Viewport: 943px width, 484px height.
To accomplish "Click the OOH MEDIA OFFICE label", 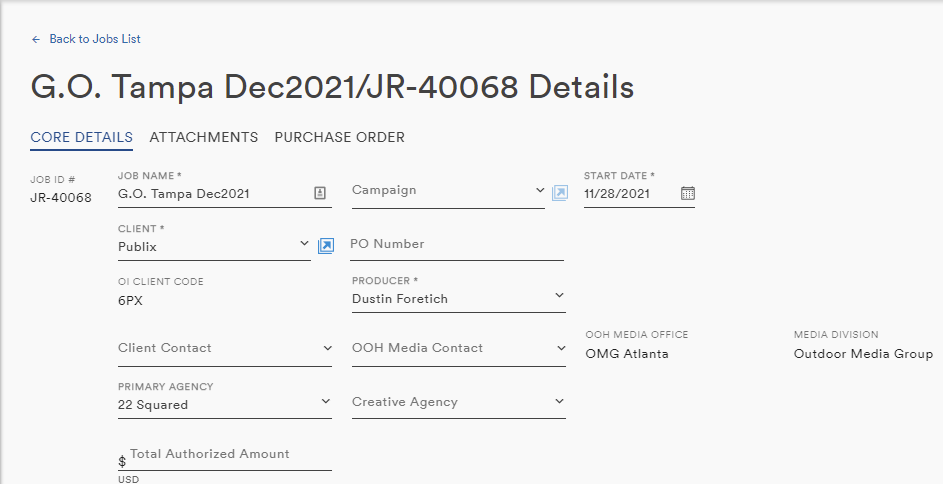I will (636, 334).
